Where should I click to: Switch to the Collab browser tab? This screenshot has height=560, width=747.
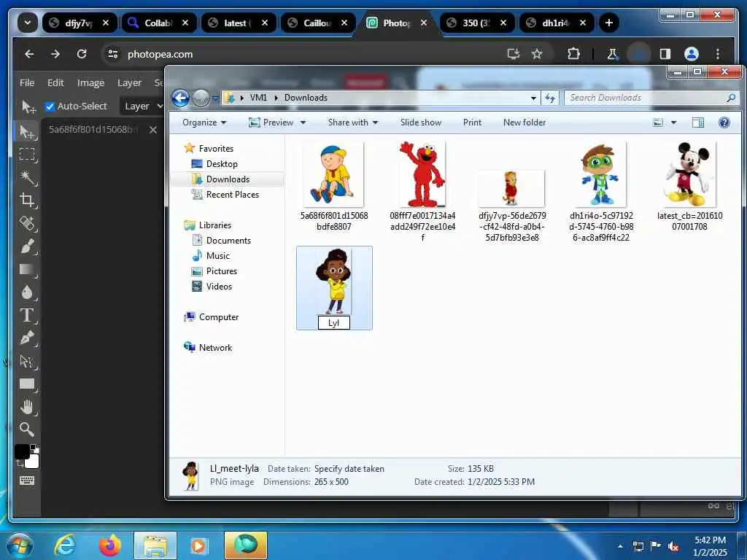pos(158,23)
